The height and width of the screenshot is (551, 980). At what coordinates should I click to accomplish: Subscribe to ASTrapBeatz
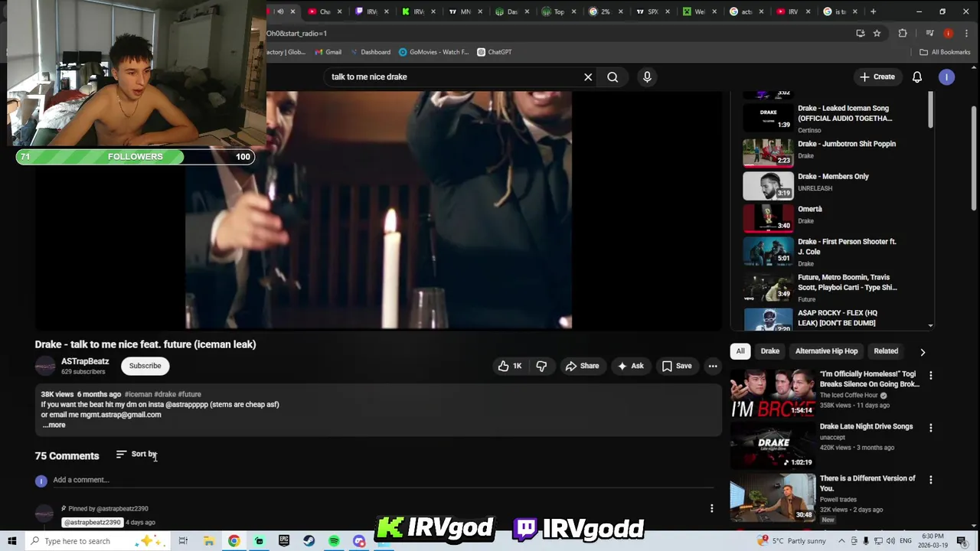[145, 366]
